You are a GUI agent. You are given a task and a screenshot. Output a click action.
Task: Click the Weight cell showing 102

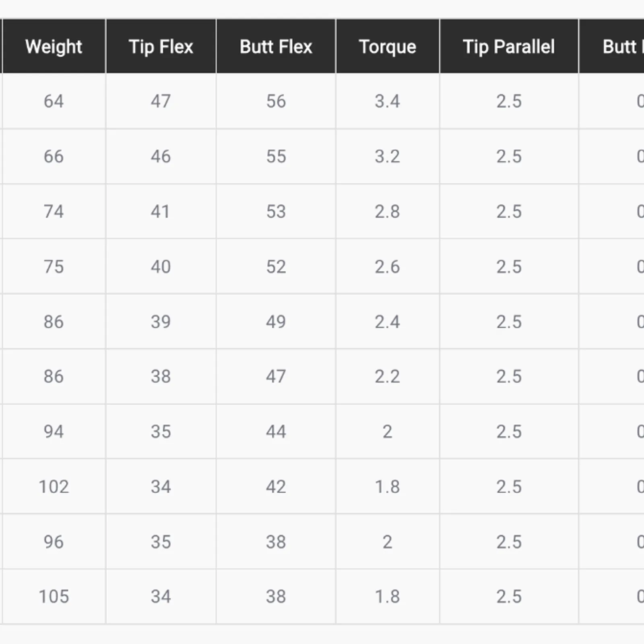point(54,487)
